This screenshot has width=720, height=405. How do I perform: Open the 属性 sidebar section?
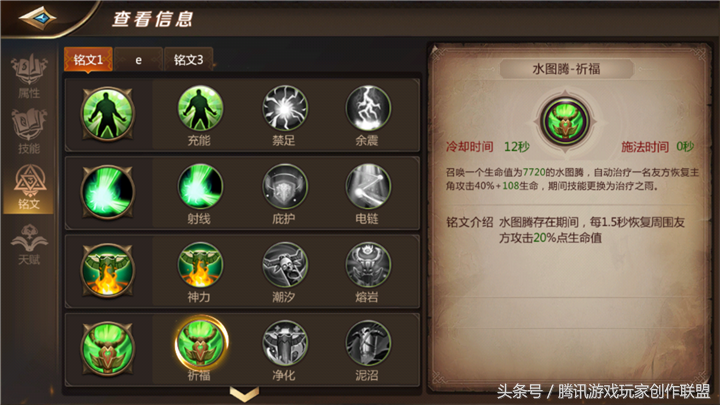coord(29,77)
